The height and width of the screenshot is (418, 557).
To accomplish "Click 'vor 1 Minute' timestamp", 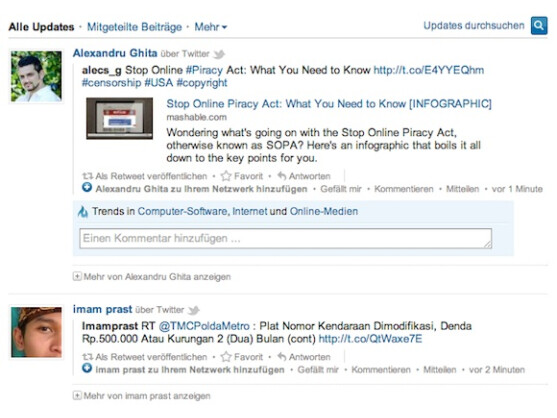I will (x=517, y=189).
